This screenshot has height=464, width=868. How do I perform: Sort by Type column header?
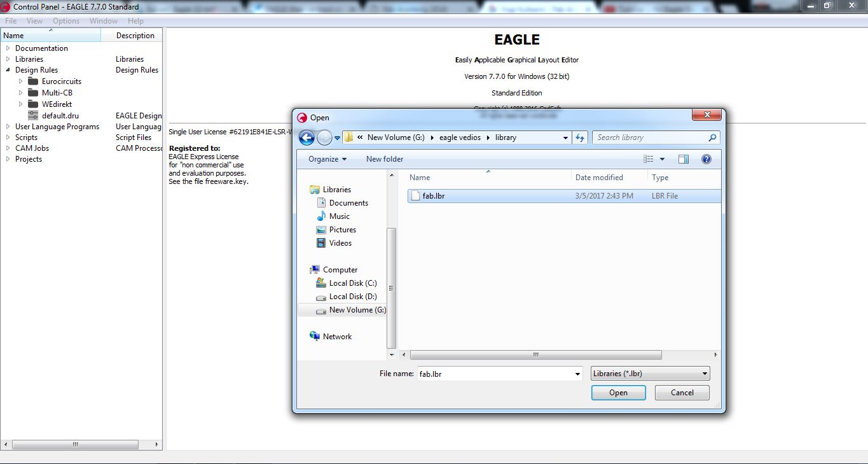(x=684, y=178)
